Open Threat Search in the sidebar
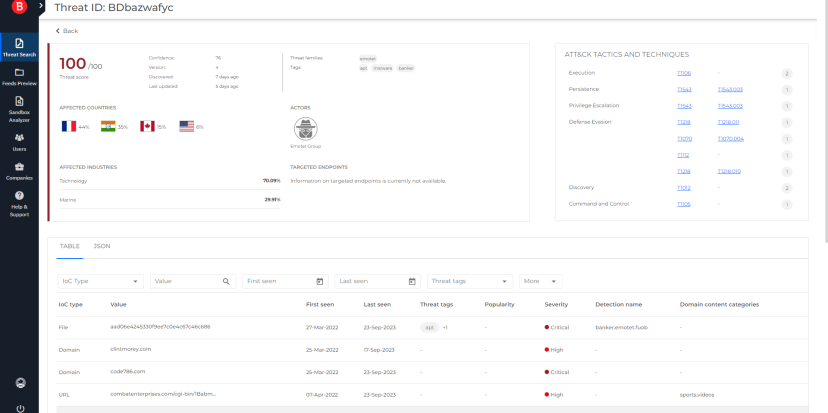This screenshot has height=413, width=828. [19, 47]
